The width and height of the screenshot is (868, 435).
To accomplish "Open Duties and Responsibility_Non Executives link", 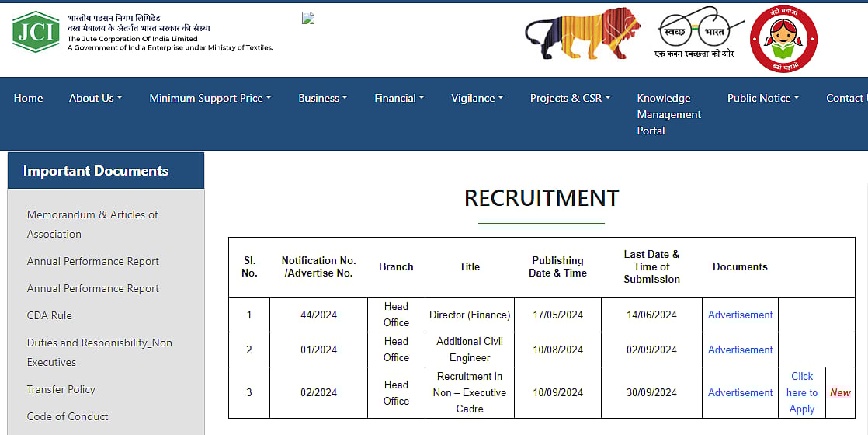I will click(99, 353).
